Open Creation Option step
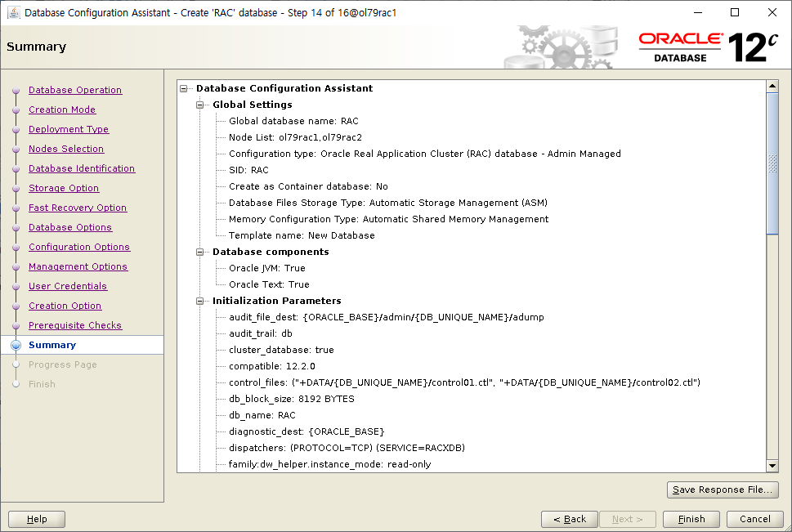 point(65,306)
